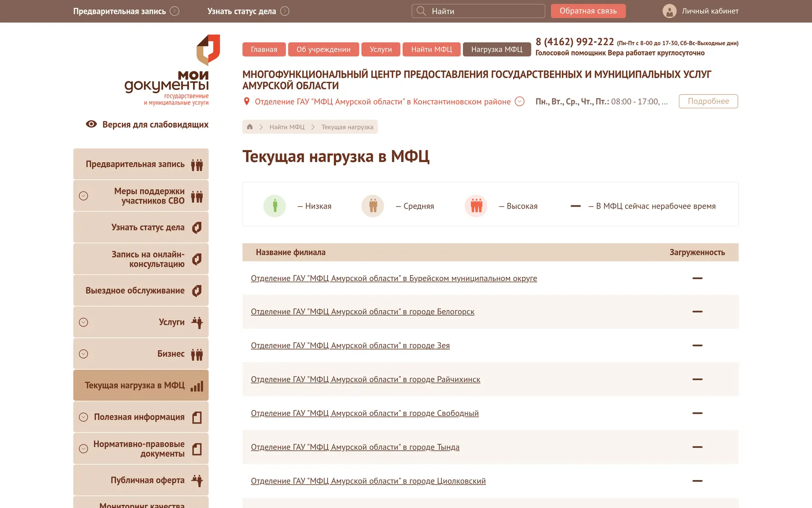Focus the Найти search input
The width and height of the screenshot is (812, 508).
point(478,11)
